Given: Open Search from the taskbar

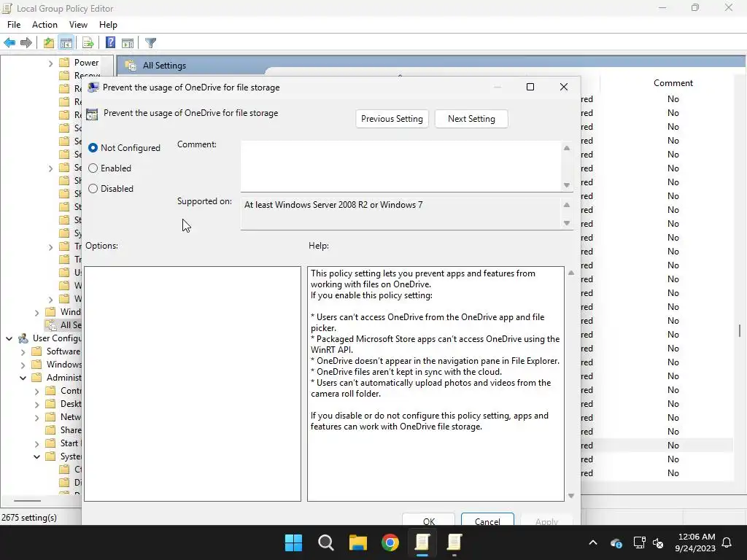Looking at the screenshot, I should coord(326,542).
